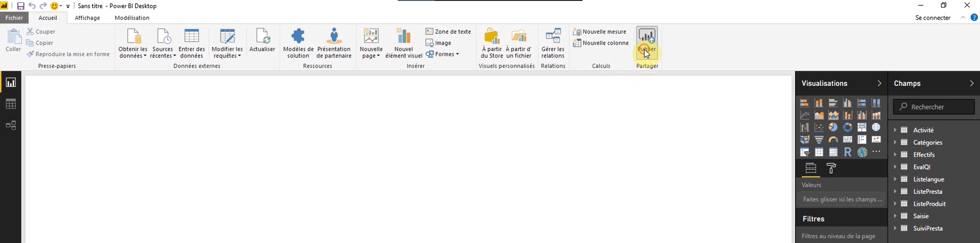This screenshot has height=243, width=980.
Task: Open the Report view in left sidebar
Action: click(11, 82)
